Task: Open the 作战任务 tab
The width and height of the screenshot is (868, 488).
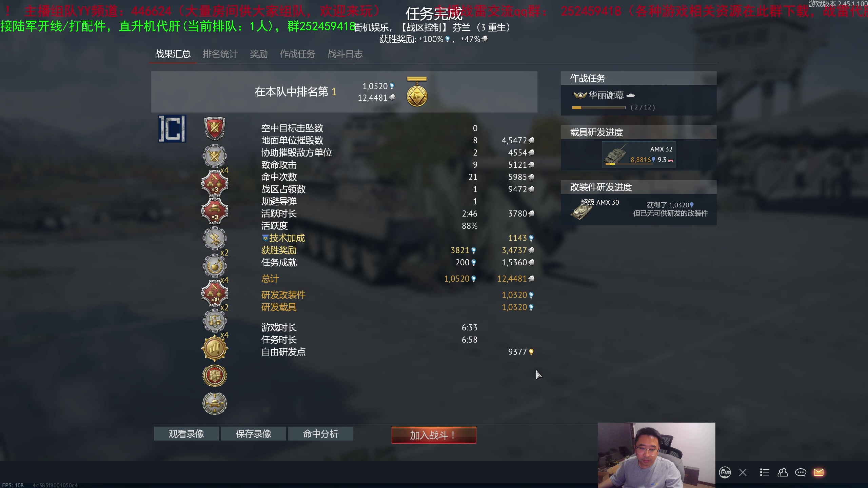Action: click(297, 54)
